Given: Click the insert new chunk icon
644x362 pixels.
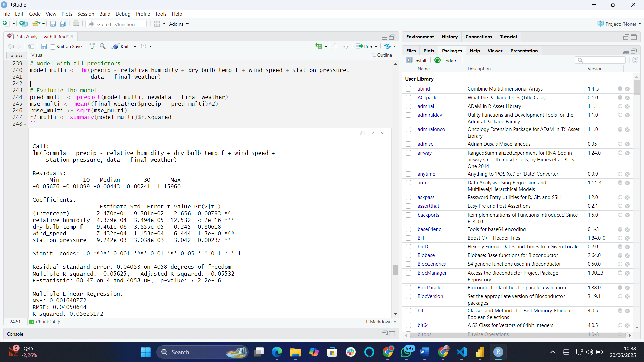Looking at the screenshot, I should [x=319, y=46].
